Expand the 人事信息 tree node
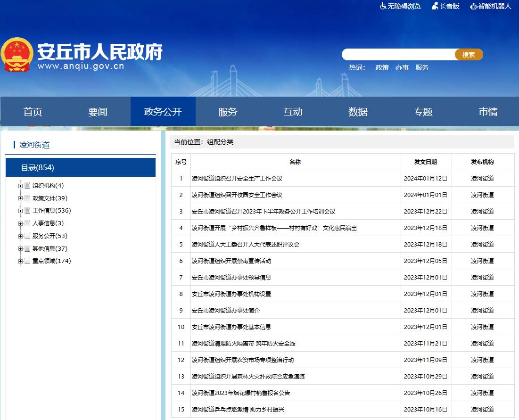This screenshot has height=420, width=519. tap(21, 223)
